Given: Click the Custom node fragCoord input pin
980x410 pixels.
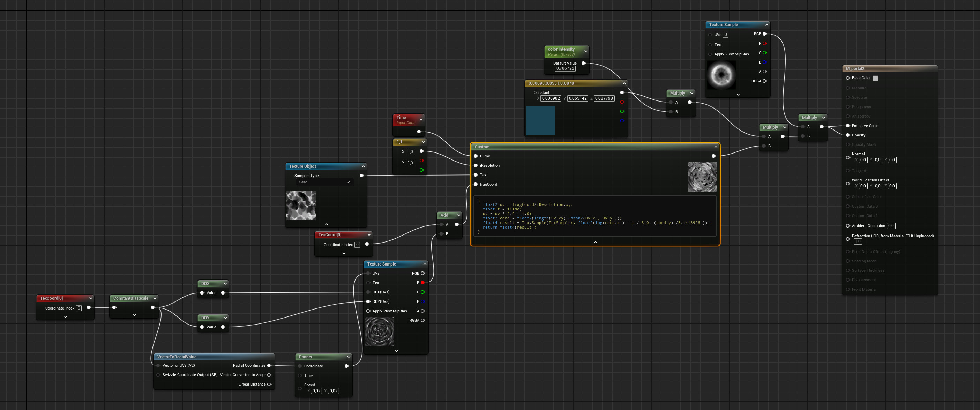Looking at the screenshot, I should (476, 185).
